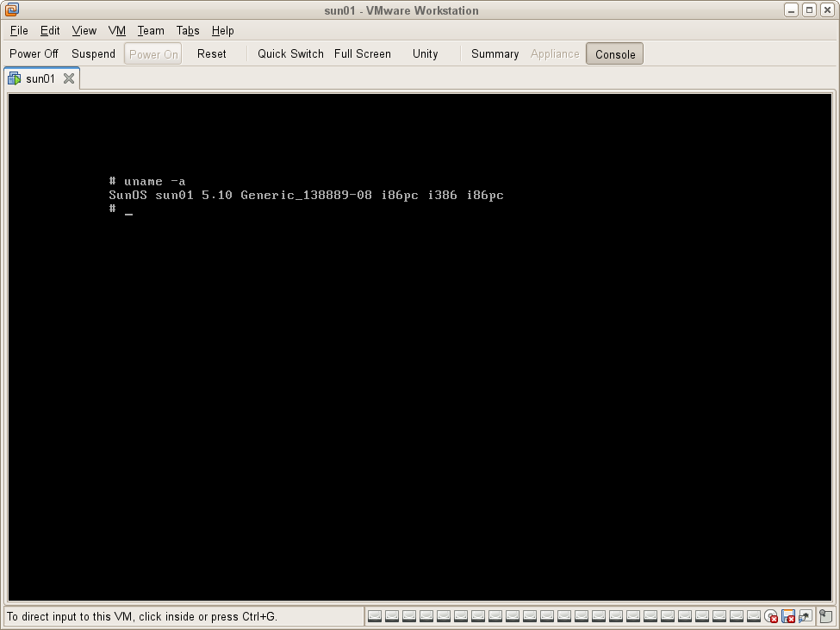
Task: Suspend the virtual machine
Action: click(x=93, y=54)
